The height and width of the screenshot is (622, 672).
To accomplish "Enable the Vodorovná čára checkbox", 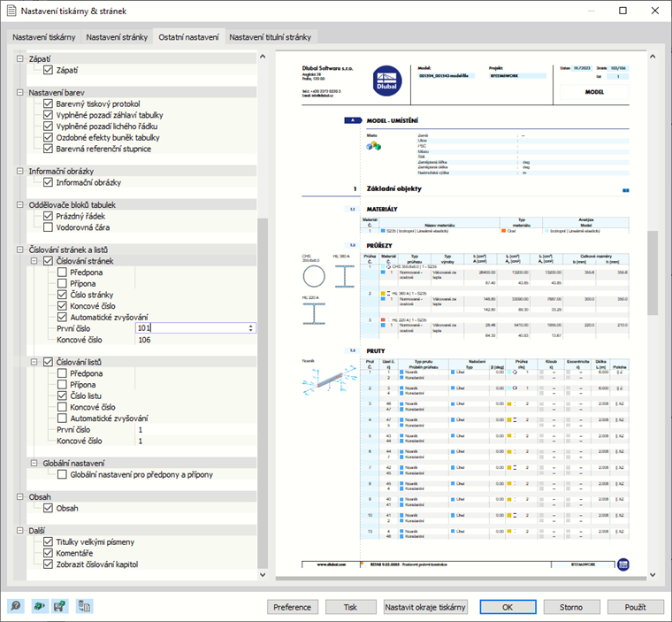I will 48,227.
